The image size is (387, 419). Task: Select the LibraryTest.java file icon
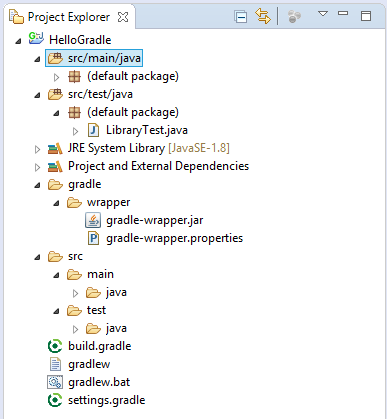point(93,130)
